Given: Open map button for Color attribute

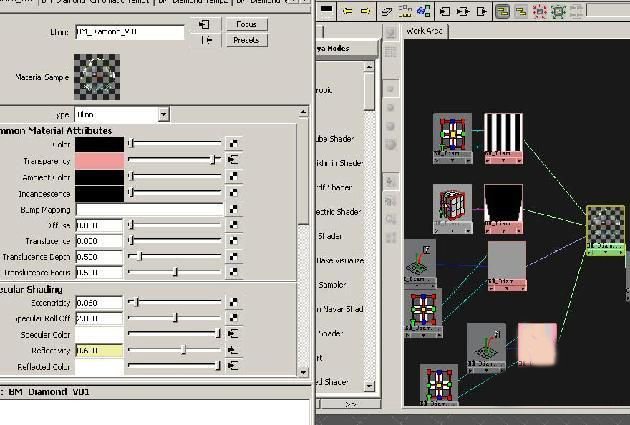Looking at the screenshot, I should point(233,143).
